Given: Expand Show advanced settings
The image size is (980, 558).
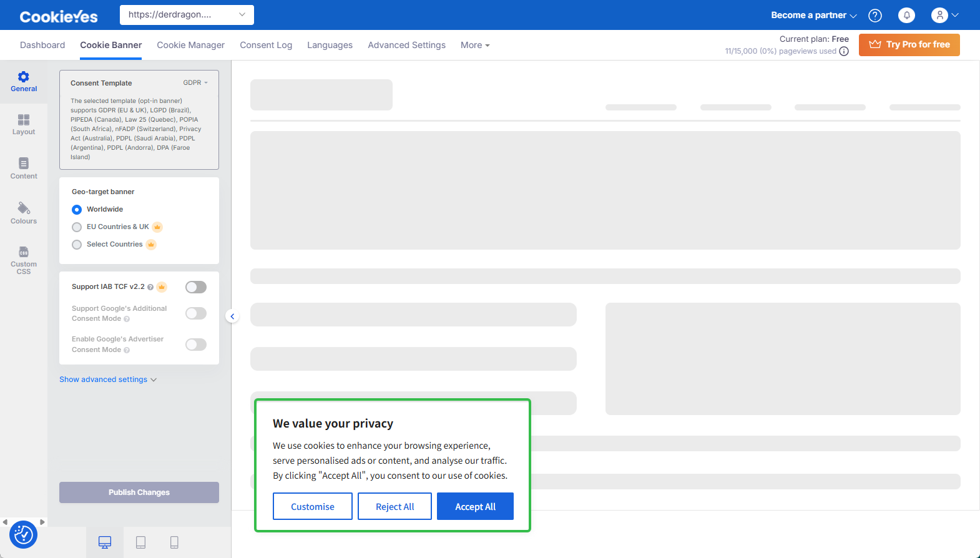Looking at the screenshot, I should point(108,379).
